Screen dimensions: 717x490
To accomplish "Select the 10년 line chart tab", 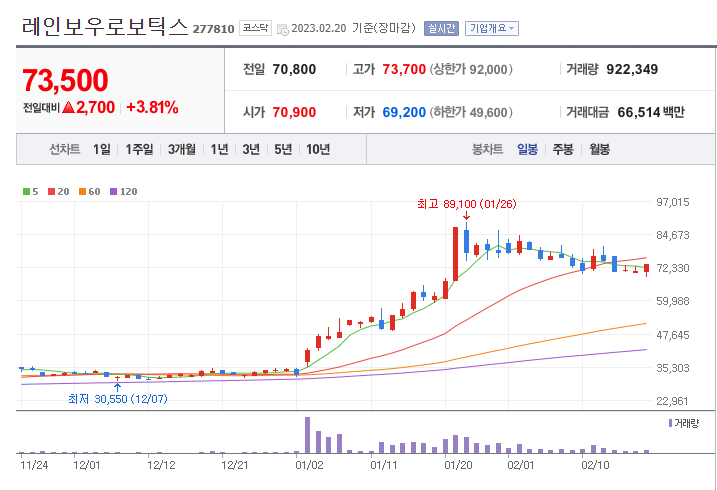I will (318, 149).
